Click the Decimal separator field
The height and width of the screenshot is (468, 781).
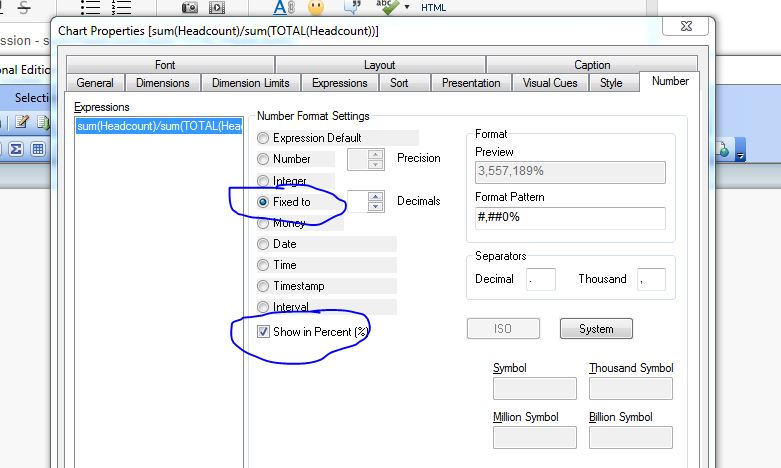(x=541, y=279)
